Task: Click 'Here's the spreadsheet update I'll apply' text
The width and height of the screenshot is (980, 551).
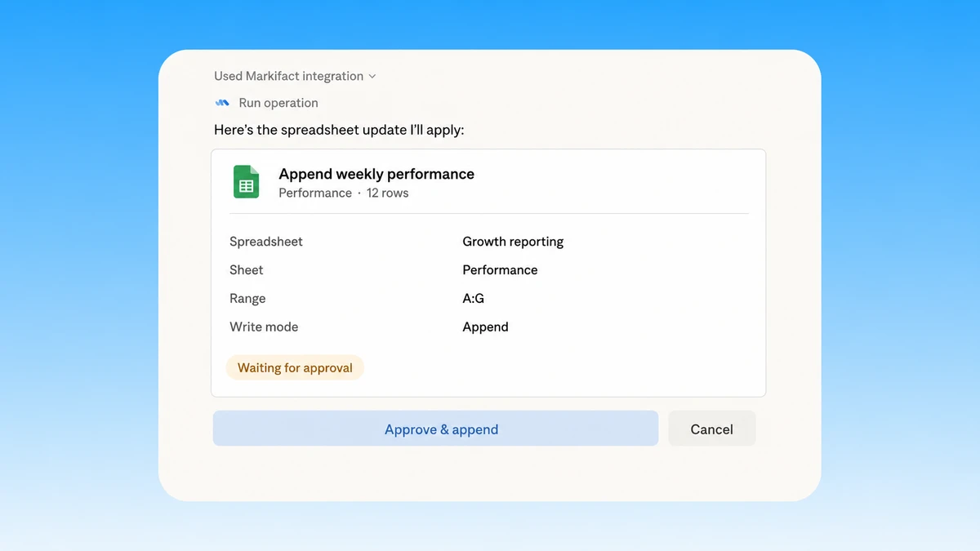Action: pos(339,130)
